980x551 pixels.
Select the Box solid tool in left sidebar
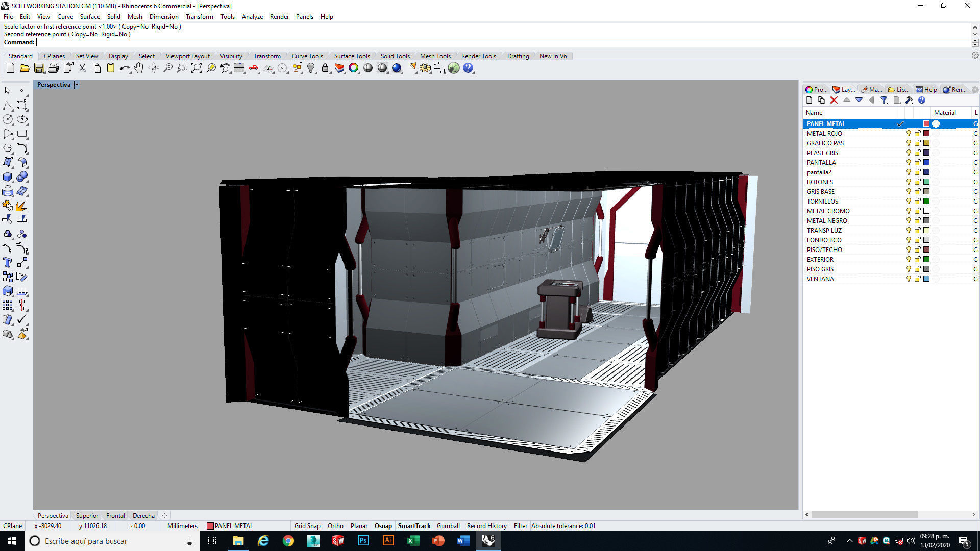(8, 177)
